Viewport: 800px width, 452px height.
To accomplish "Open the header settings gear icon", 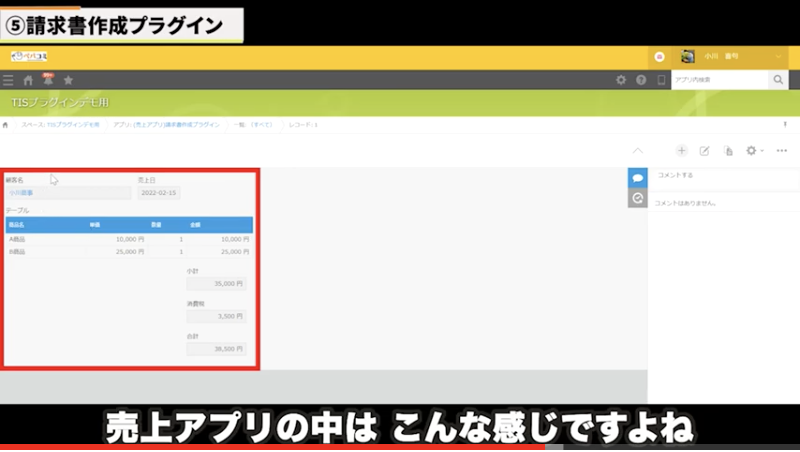I will [x=621, y=80].
